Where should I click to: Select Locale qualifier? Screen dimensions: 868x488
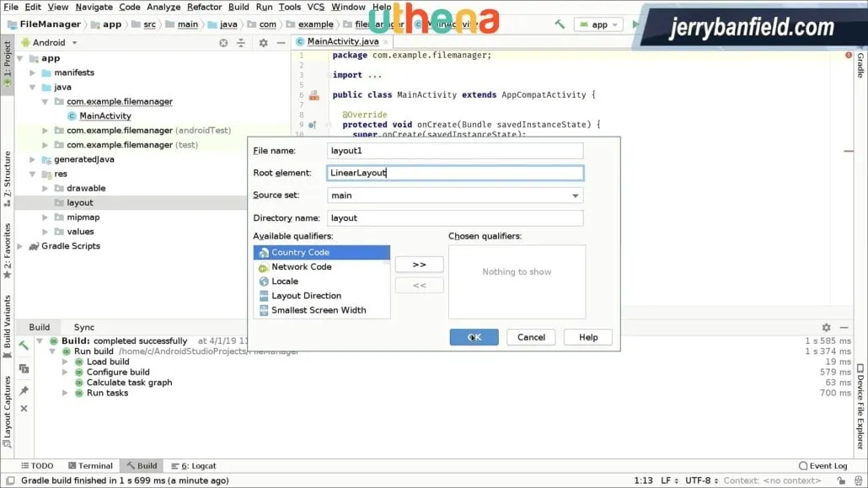[x=322, y=281]
